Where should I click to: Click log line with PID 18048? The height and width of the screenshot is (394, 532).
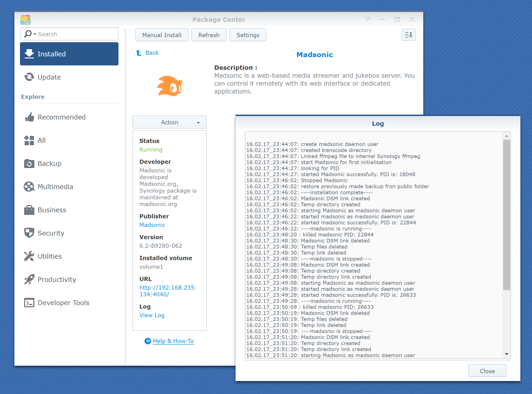point(331,174)
